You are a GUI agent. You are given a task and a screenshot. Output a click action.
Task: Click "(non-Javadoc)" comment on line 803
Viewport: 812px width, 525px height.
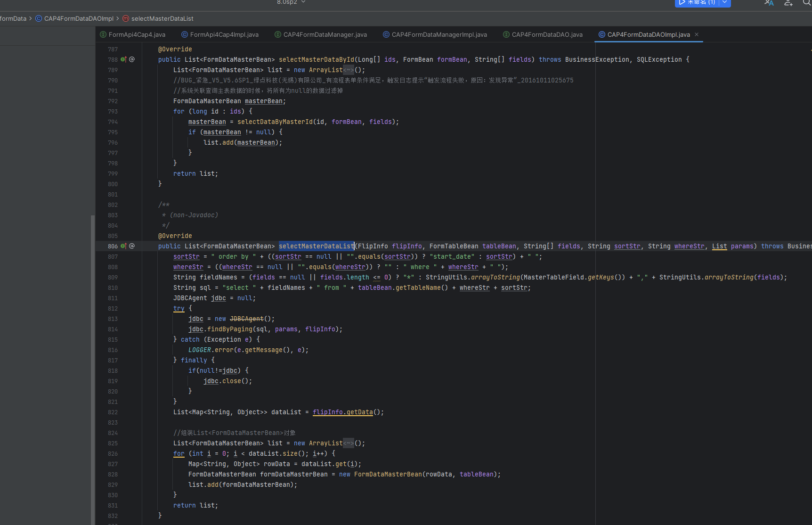coord(194,215)
